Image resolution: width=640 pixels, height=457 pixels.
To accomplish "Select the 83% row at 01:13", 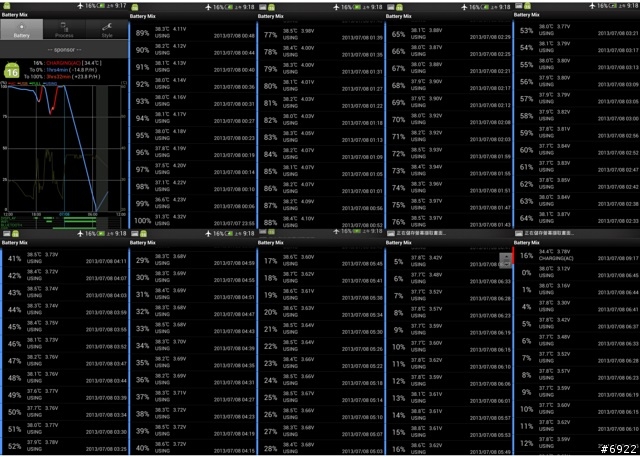I will [321, 137].
